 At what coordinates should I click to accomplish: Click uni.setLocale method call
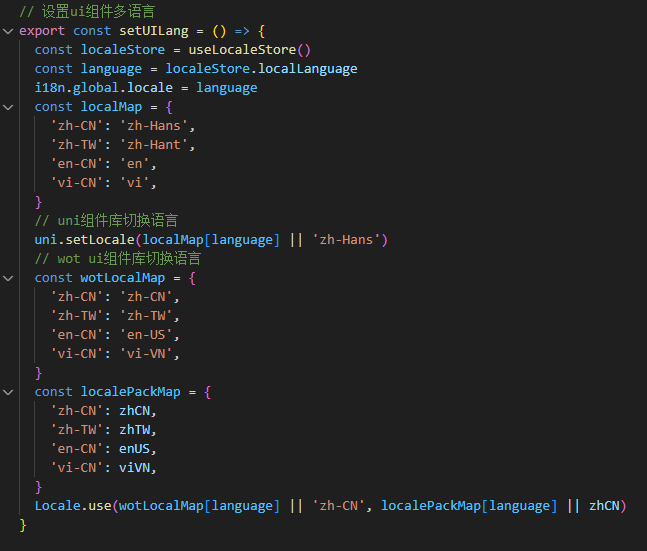(x=85, y=240)
